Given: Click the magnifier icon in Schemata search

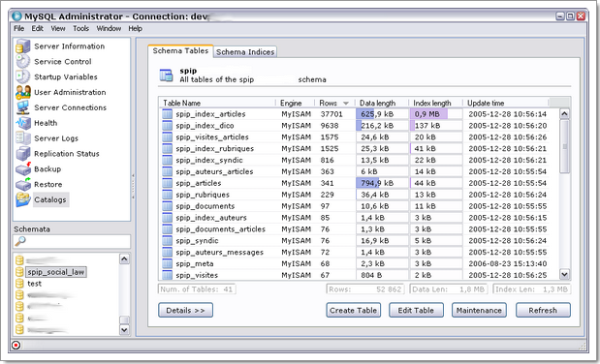Looking at the screenshot, I should pos(20,241).
